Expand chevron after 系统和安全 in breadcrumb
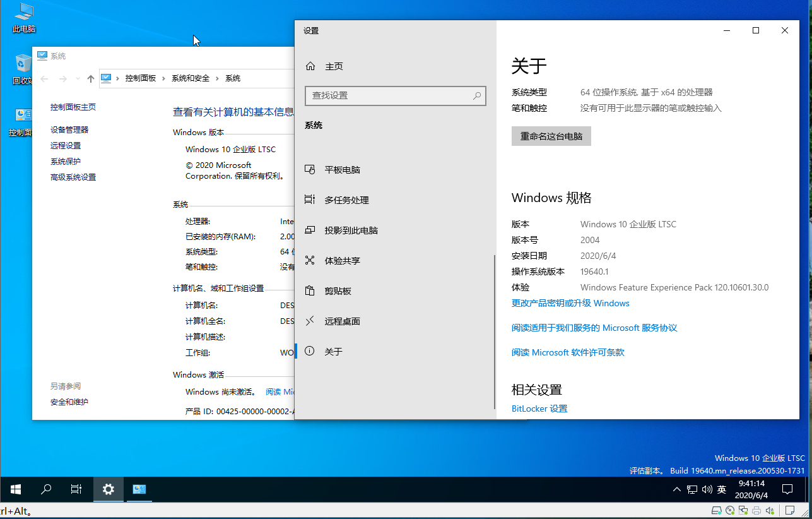Image resolution: width=812 pixels, height=519 pixels. (218, 78)
